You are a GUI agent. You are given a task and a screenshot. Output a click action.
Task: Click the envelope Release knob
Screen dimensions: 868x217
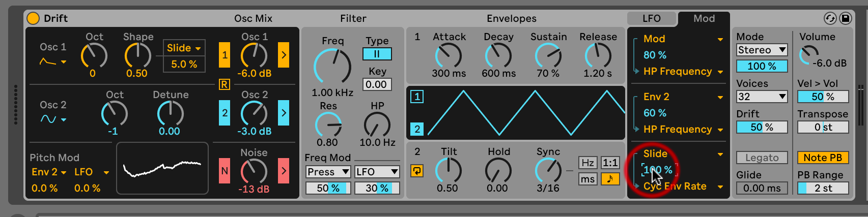[x=598, y=55]
